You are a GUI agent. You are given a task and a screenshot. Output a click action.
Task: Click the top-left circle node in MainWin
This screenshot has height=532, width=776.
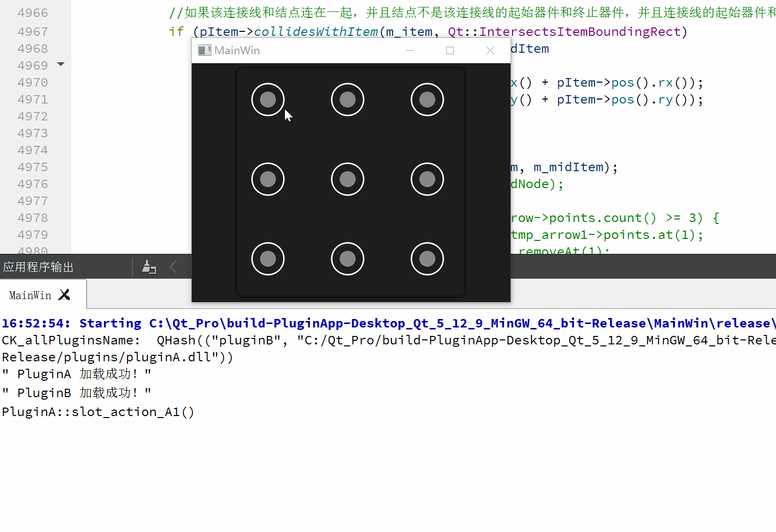click(268, 100)
